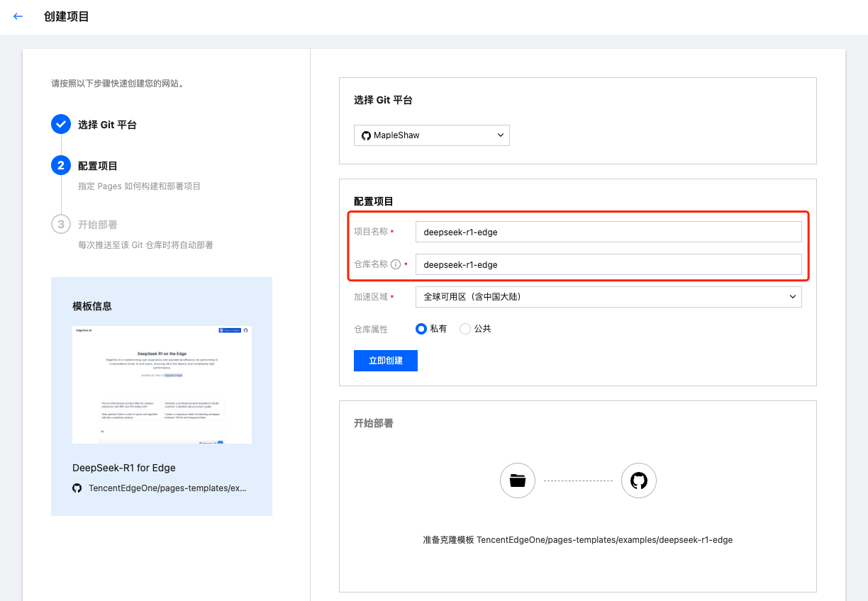Click the text 请按照以下步骤快速创建您的网站

click(118, 83)
